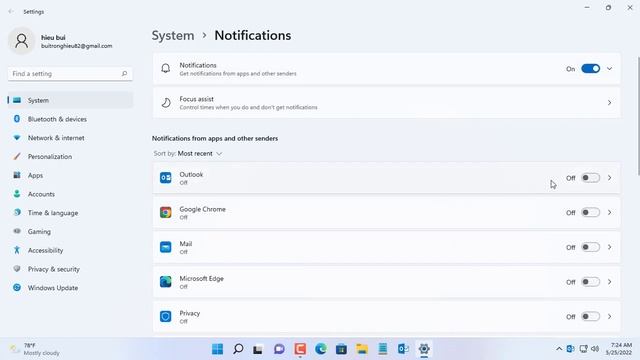Click the volume speaker icon in tray
The height and width of the screenshot is (360, 640).
(595, 349)
